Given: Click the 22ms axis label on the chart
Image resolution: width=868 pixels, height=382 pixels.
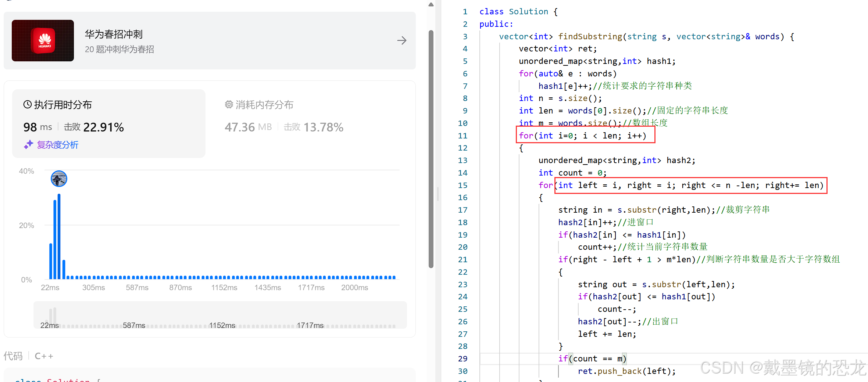Looking at the screenshot, I should click(x=50, y=288).
